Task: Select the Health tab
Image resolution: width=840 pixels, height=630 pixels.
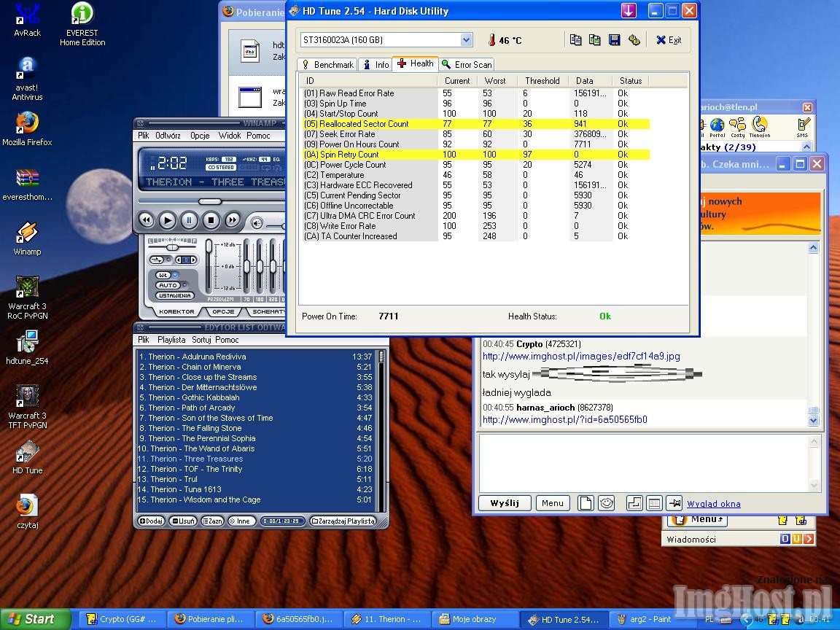Action: (416, 63)
